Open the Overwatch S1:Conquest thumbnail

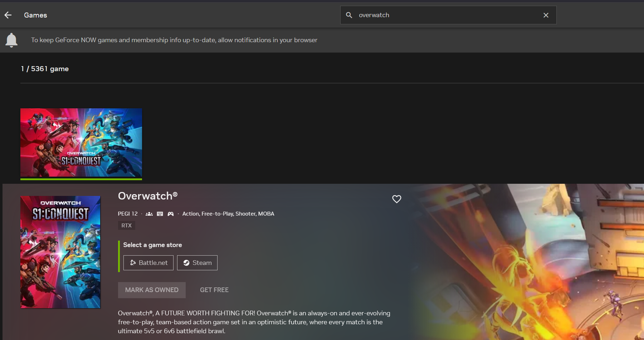pos(81,143)
